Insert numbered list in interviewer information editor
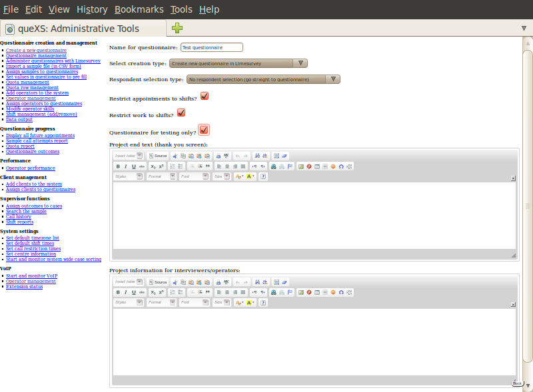Screen dimensions: 533x392 coord(172,292)
